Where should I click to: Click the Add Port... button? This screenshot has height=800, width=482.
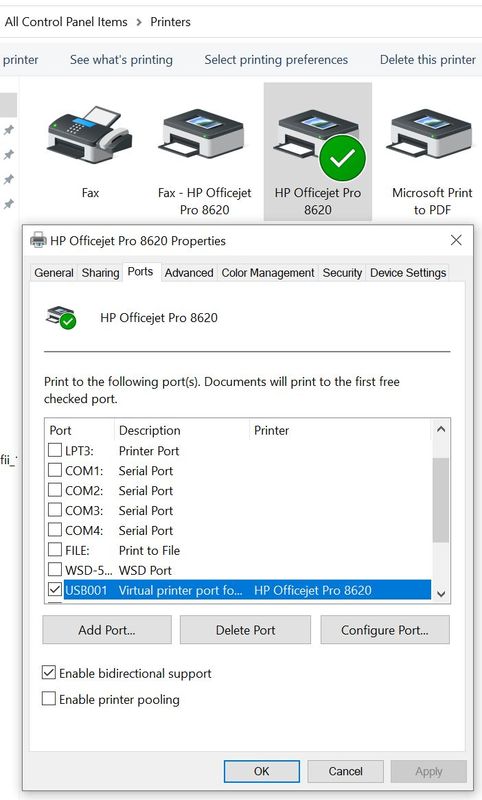point(107,630)
